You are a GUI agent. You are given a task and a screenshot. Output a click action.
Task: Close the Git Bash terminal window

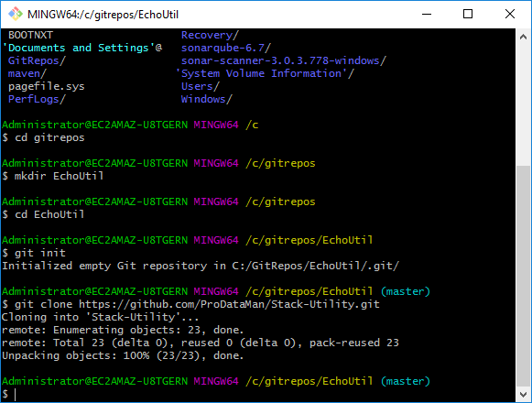tap(510, 15)
